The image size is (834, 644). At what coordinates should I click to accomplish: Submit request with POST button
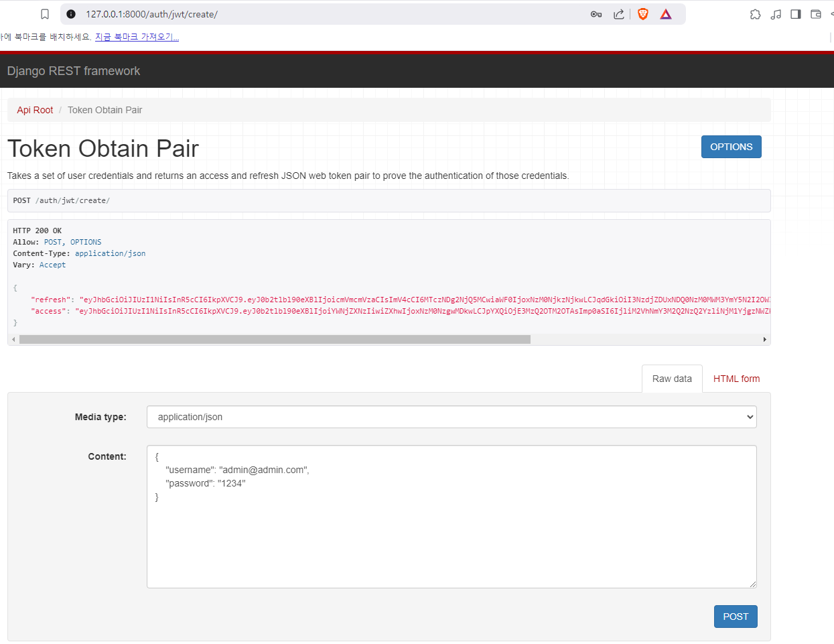[x=736, y=617]
